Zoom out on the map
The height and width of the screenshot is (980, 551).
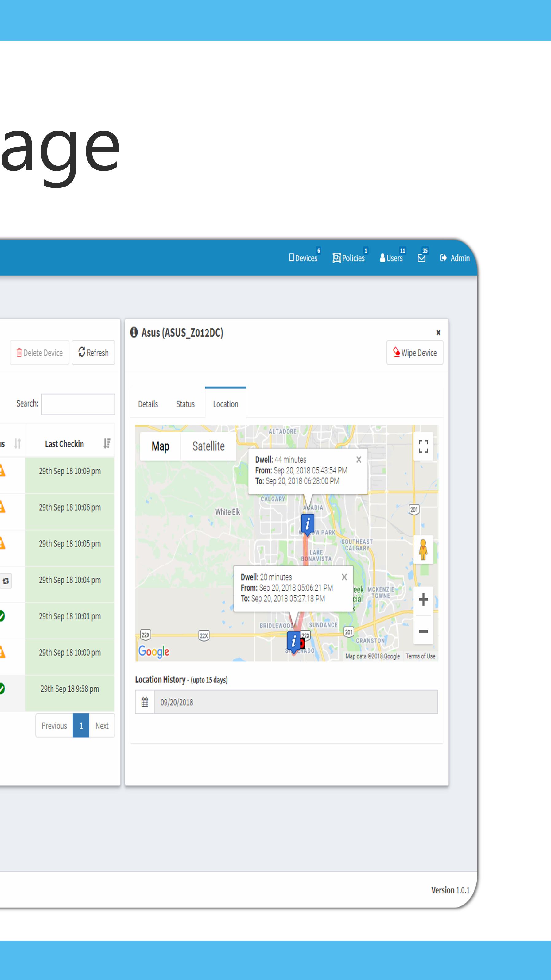pos(423,631)
